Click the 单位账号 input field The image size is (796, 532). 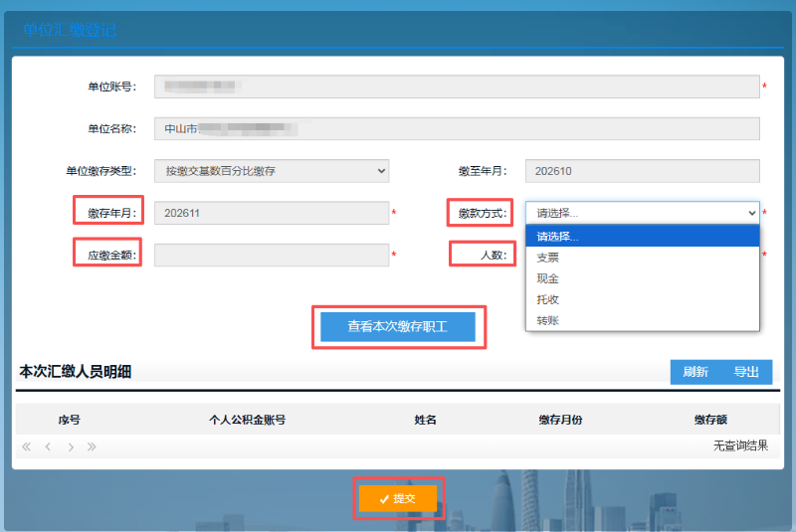pyautogui.click(x=457, y=87)
